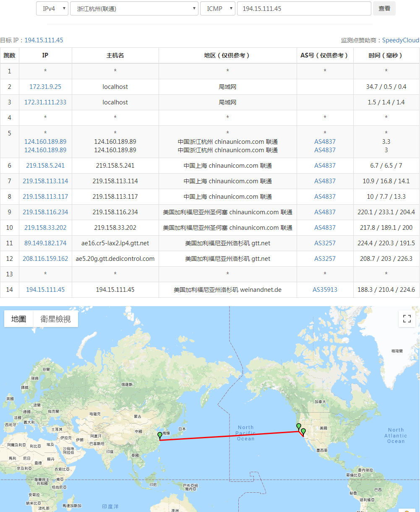Click the 时间（毫秒） column header
The width and height of the screenshot is (420, 512).
(x=386, y=55)
